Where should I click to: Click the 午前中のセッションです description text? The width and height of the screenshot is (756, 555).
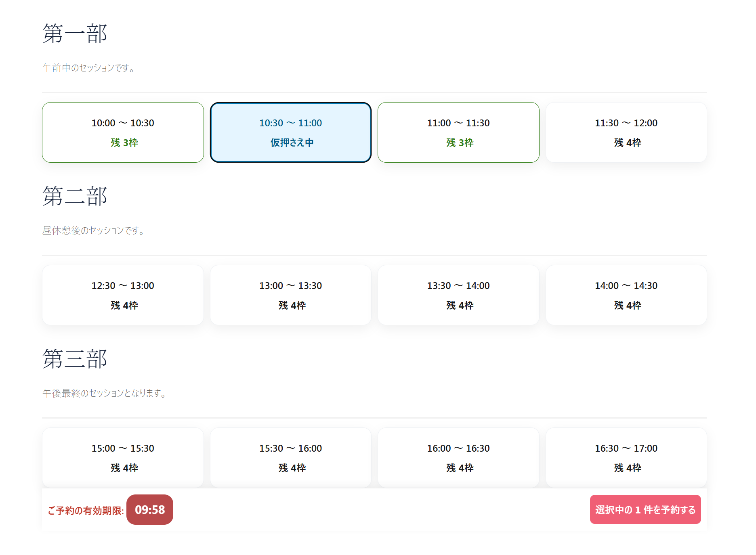point(88,68)
